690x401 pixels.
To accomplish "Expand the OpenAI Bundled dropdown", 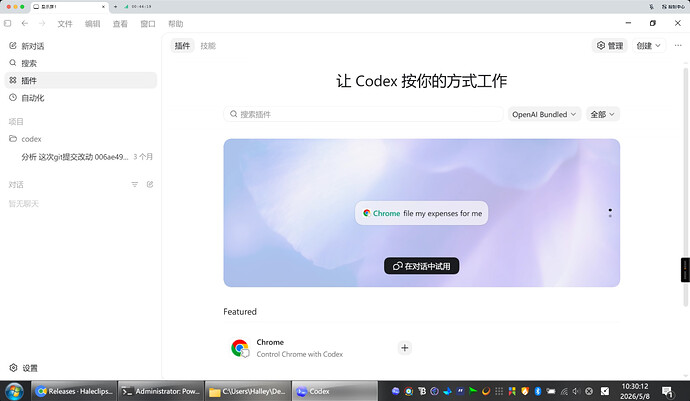I will point(544,114).
